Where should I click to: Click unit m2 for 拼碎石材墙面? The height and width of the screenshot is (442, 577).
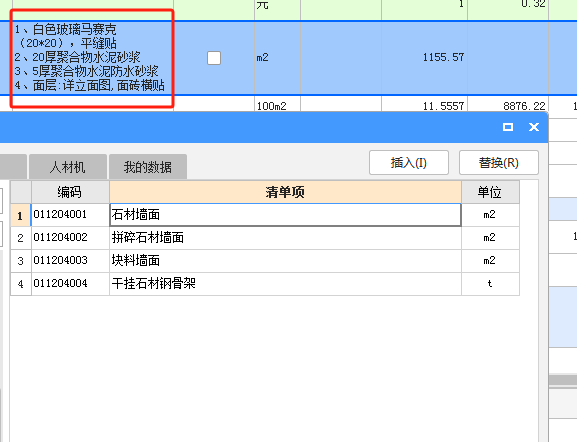[490, 238]
